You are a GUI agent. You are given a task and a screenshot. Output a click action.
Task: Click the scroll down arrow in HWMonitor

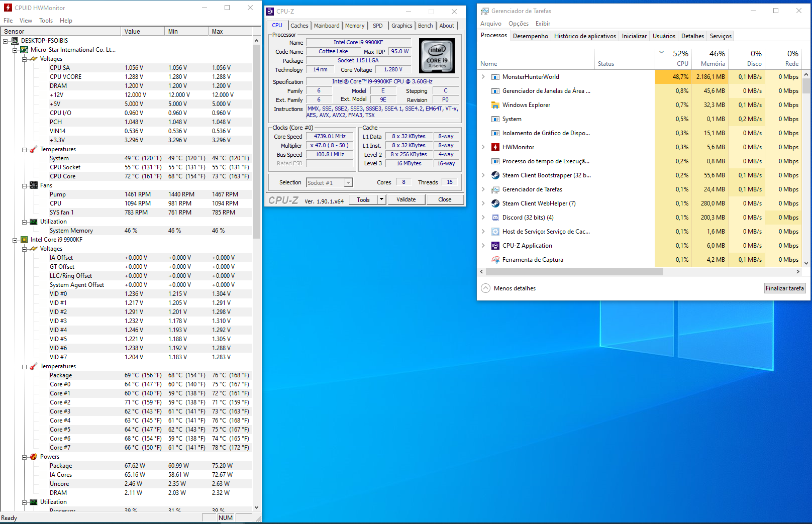tap(256, 507)
